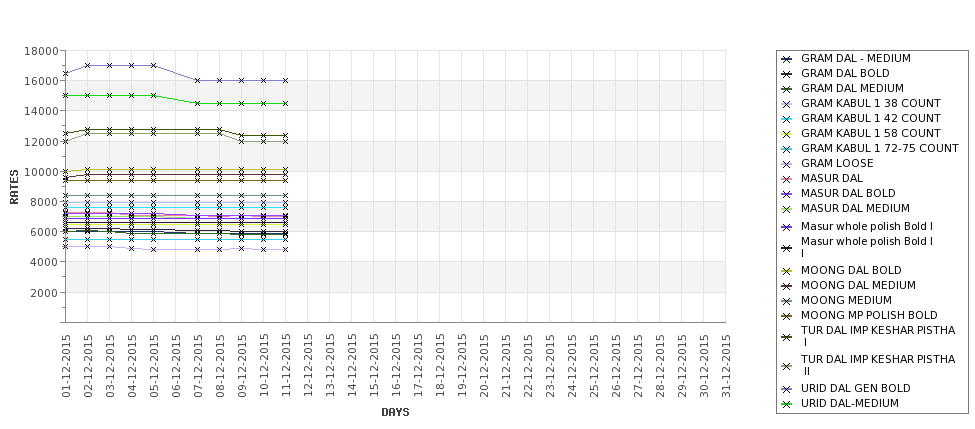Click the 15-12-2015 date axis label

point(374,366)
